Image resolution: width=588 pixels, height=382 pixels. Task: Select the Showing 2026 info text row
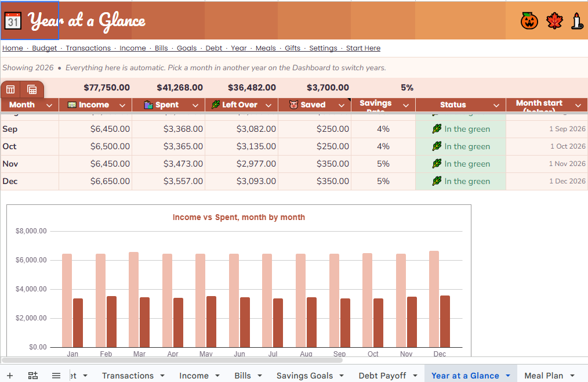[294, 67]
